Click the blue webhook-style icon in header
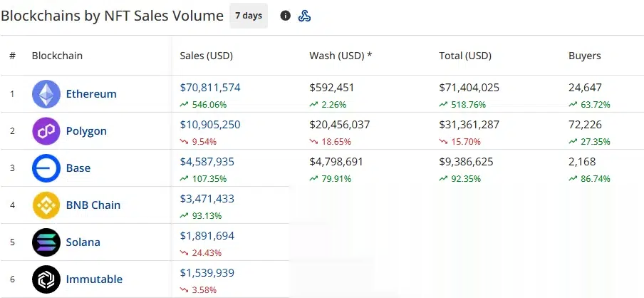 click(x=304, y=16)
